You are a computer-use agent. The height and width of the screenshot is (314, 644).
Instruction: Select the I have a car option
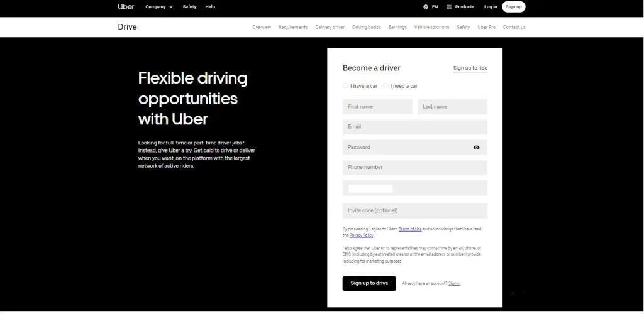[345, 85]
